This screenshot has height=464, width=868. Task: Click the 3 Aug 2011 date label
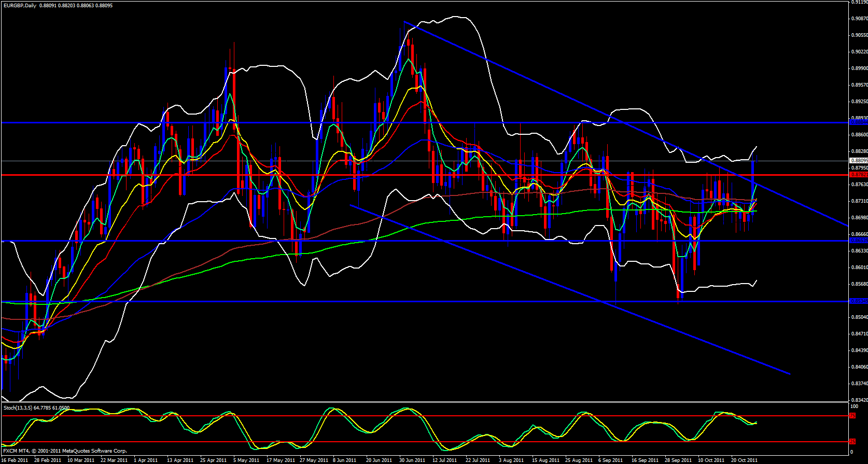(511, 460)
